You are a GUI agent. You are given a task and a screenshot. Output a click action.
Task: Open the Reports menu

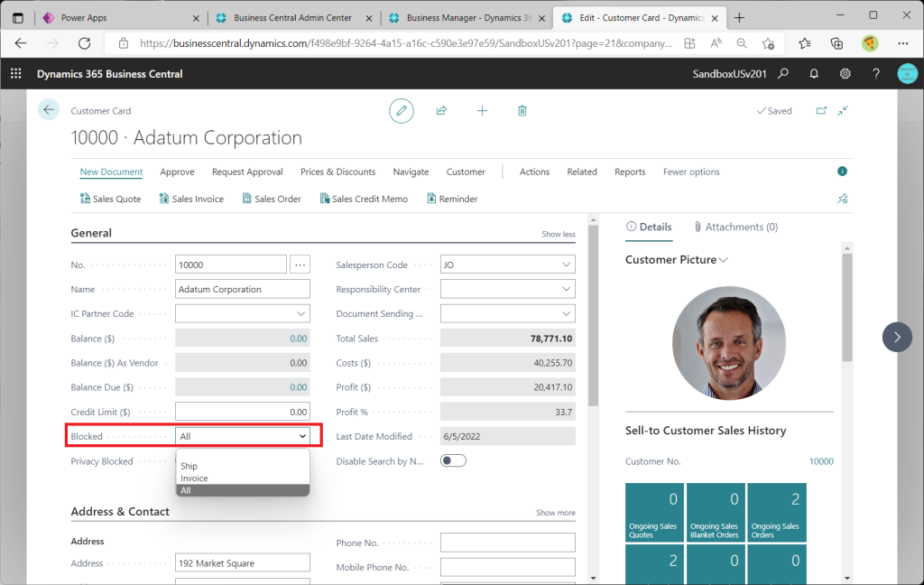(x=630, y=172)
